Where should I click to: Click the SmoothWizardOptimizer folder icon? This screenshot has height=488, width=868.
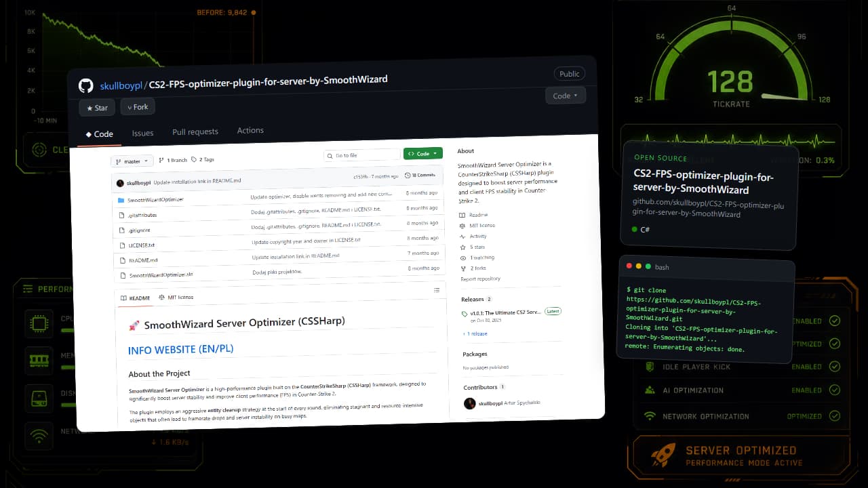pos(121,201)
